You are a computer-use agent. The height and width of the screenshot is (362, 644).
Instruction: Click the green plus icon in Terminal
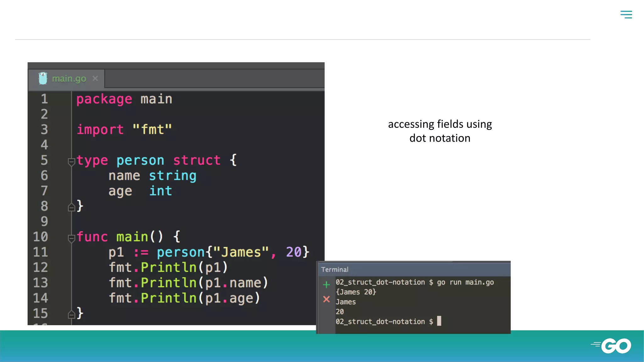[x=326, y=285]
